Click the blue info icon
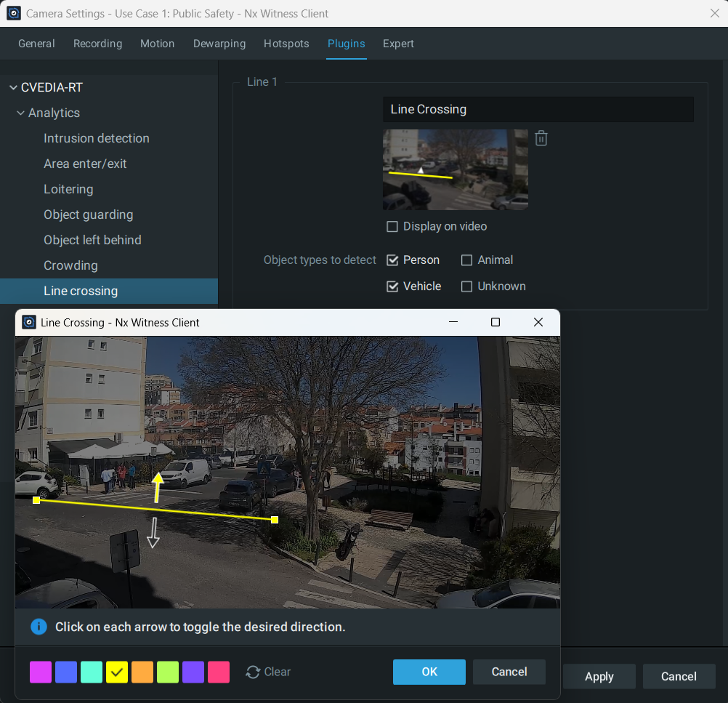The height and width of the screenshot is (703, 728). 39,627
